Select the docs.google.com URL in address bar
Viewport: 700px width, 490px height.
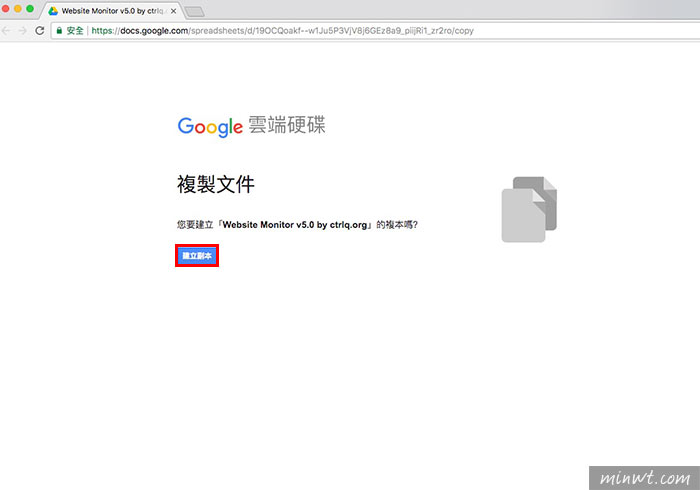coord(283,31)
